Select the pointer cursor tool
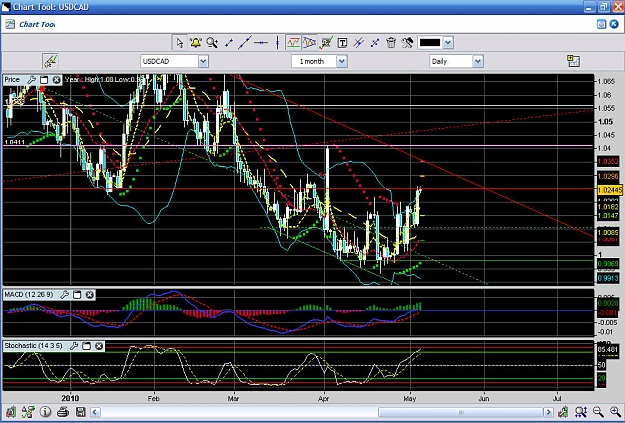The width and height of the screenshot is (625, 423). 179,42
